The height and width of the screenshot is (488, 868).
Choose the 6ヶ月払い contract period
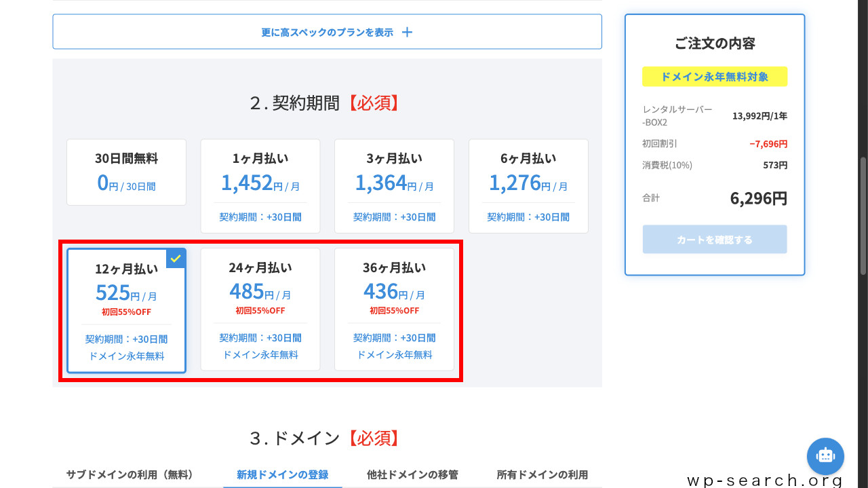(x=528, y=186)
